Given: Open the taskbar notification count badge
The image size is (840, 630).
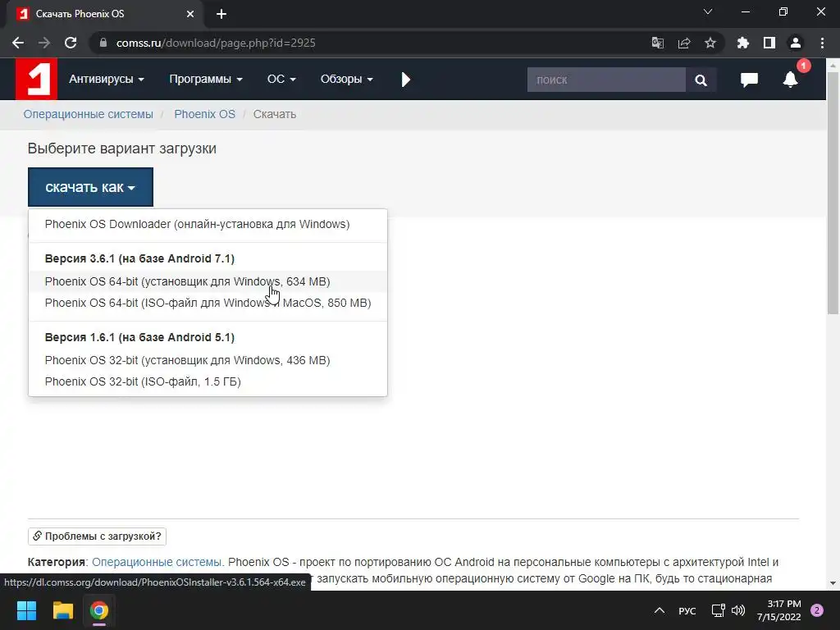Looking at the screenshot, I should point(817,610).
